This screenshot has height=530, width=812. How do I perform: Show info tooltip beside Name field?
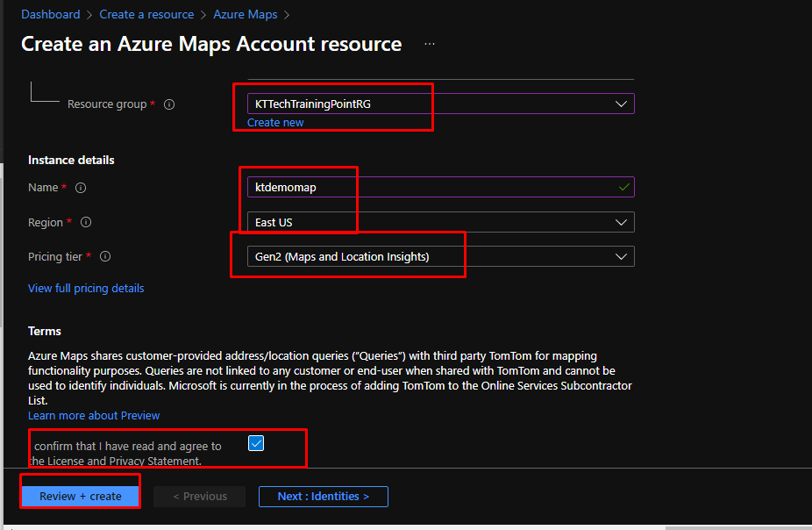[81, 188]
